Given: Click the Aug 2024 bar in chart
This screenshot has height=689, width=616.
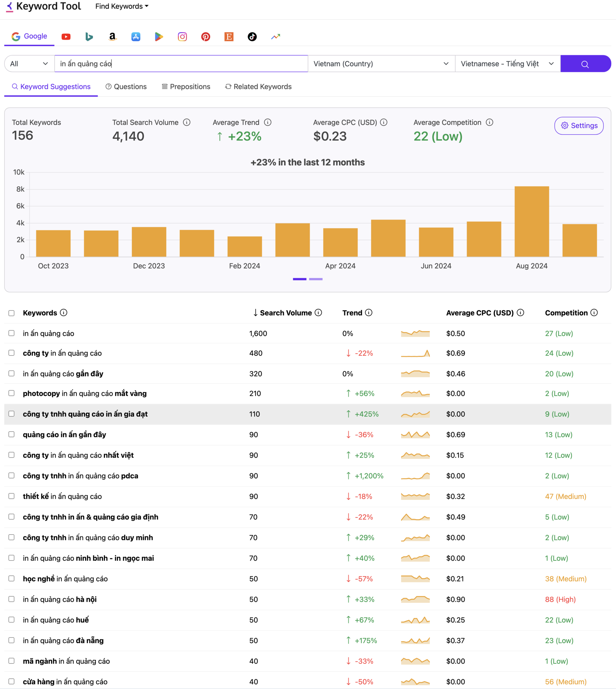Looking at the screenshot, I should coord(532,221).
